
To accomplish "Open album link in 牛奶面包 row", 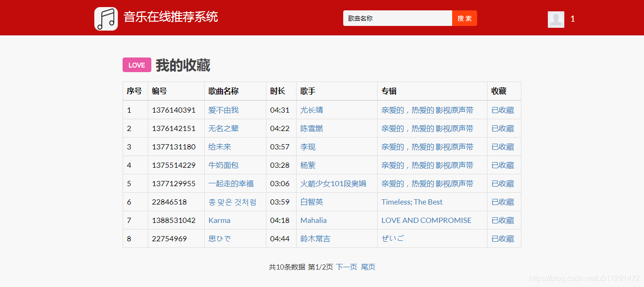I will click(x=427, y=165).
